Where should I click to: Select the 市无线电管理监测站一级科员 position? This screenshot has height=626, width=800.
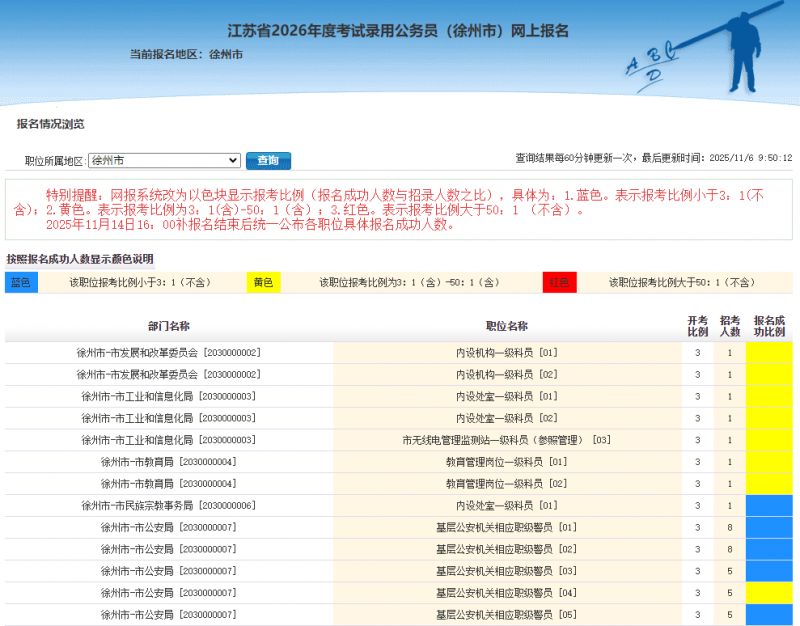[506, 440]
